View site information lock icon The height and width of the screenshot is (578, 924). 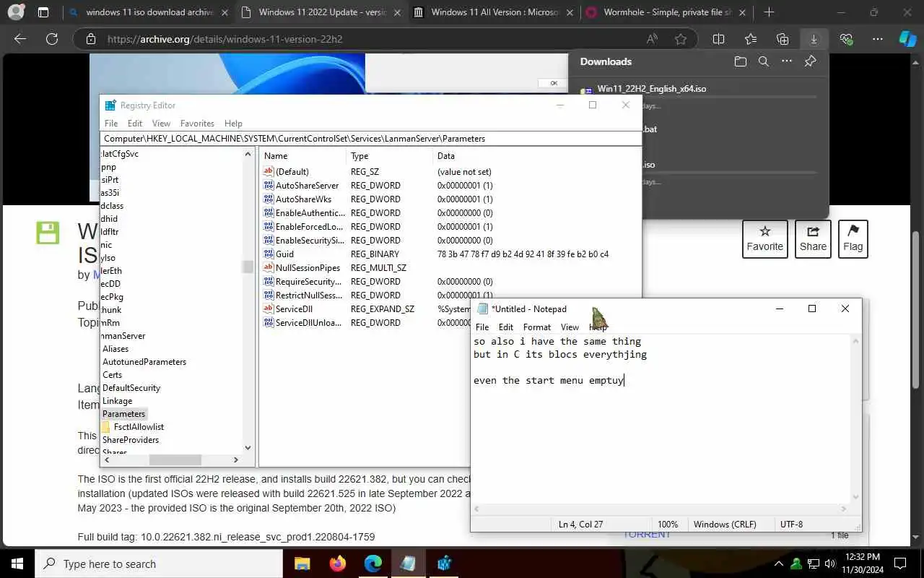[90, 39]
